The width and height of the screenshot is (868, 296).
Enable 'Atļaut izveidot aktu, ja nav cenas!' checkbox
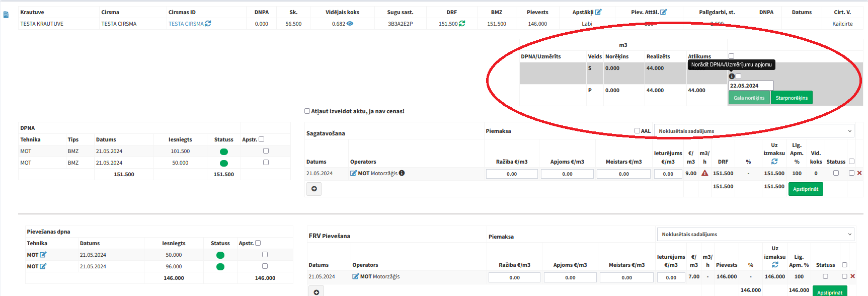pos(307,111)
